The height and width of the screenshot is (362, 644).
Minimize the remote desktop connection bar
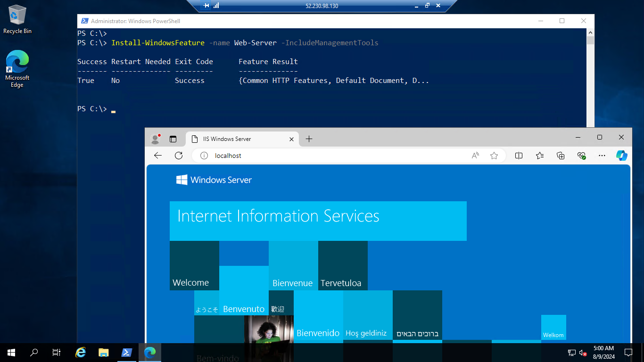pyautogui.click(x=416, y=6)
